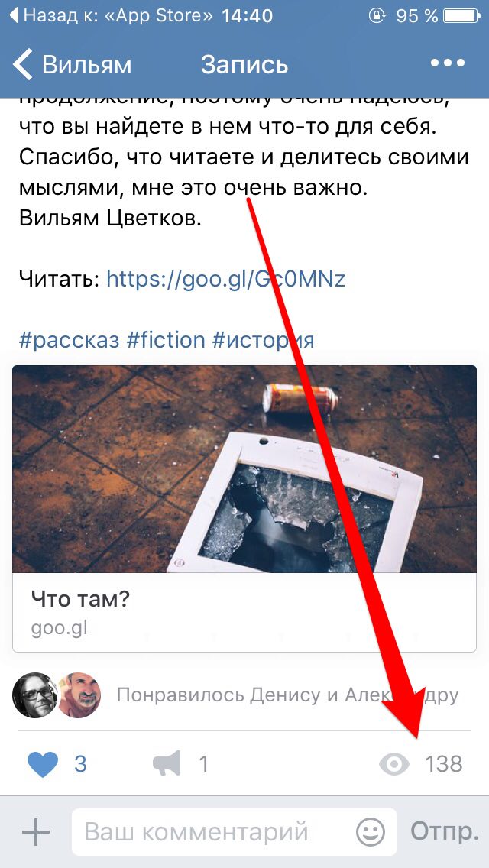Return to App Store via status bar
Viewport: 489px width, 868px height.
point(111,16)
